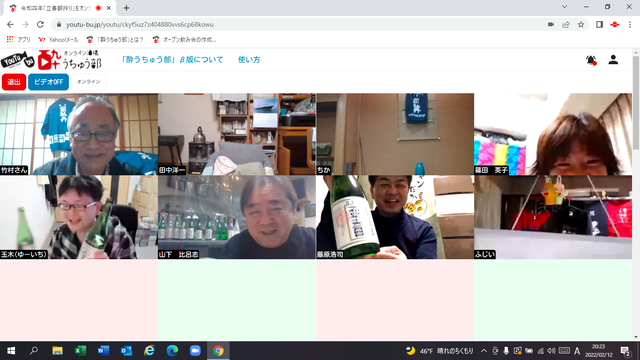This screenshot has width=640, height=360.
Task: Select 玉木(ゆーいち) video tile
Action: pos(79,217)
